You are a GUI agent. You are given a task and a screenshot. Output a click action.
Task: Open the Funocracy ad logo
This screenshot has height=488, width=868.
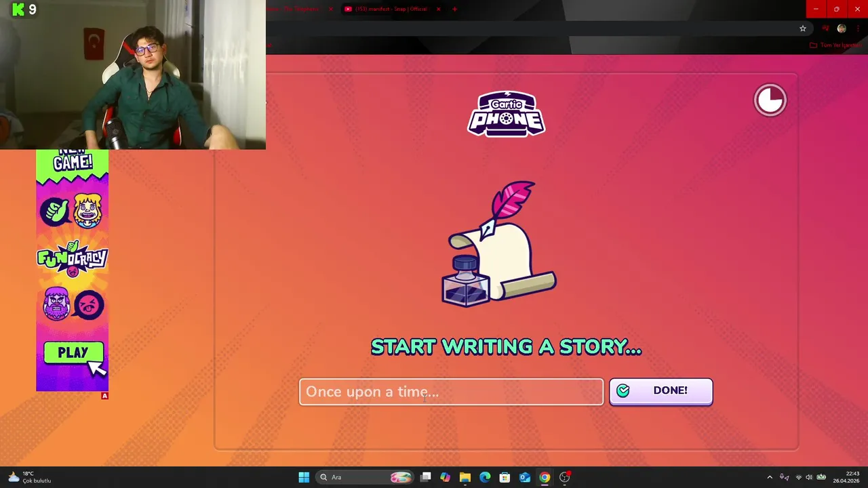click(72, 258)
